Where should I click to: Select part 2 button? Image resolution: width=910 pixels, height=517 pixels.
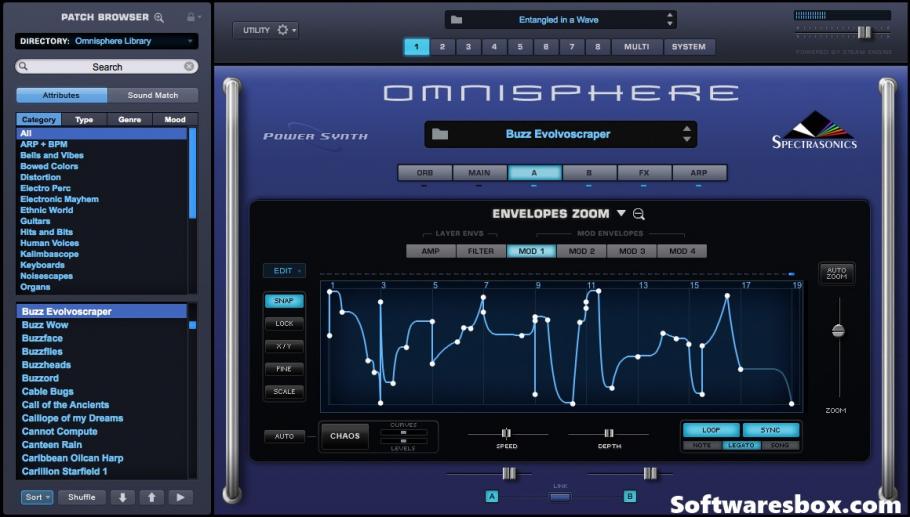point(442,47)
